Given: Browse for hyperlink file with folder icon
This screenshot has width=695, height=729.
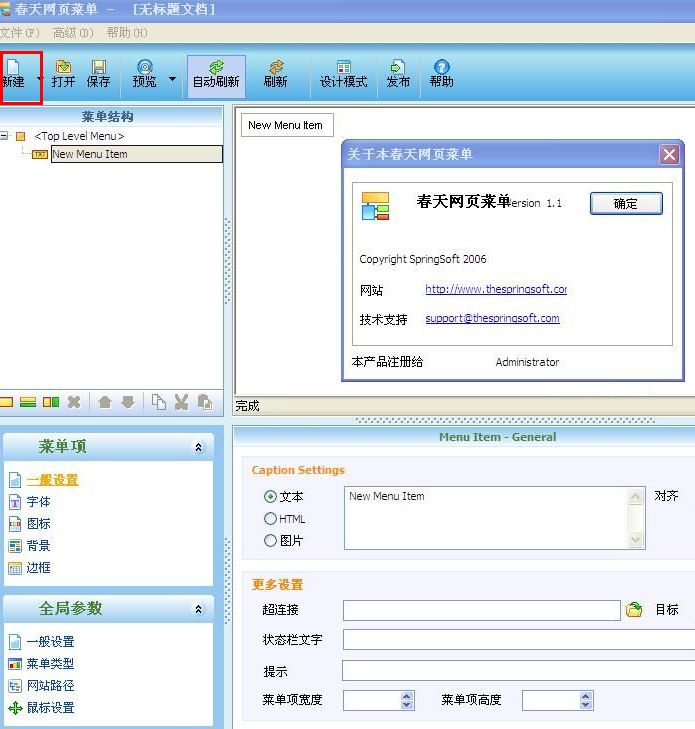Looking at the screenshot, I should pos(634,610).
